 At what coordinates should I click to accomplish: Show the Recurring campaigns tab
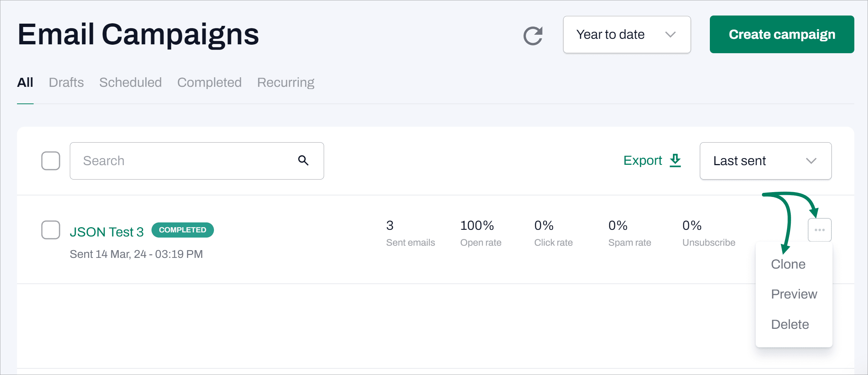pos(286,82)
